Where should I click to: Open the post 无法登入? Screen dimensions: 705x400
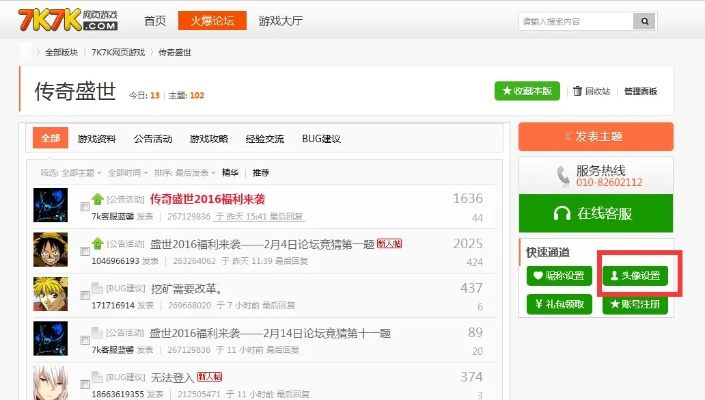click(172, 377)
